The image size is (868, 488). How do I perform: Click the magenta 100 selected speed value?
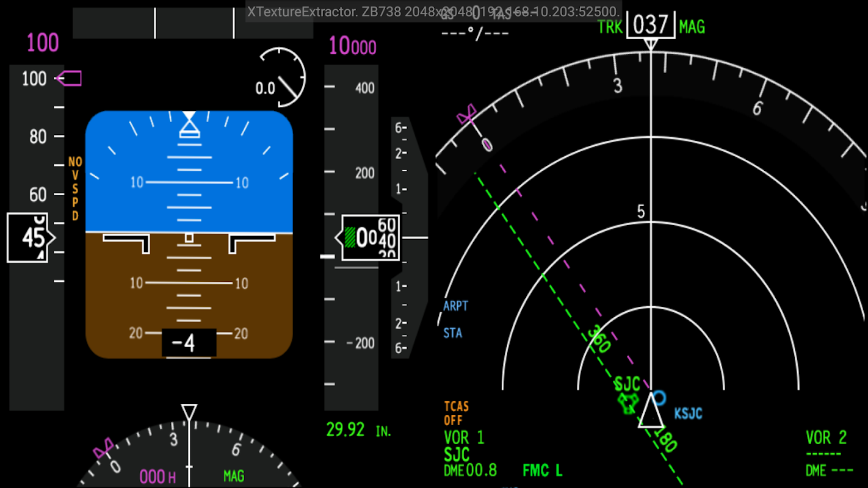pyautogui.click(x=43, y=43)
